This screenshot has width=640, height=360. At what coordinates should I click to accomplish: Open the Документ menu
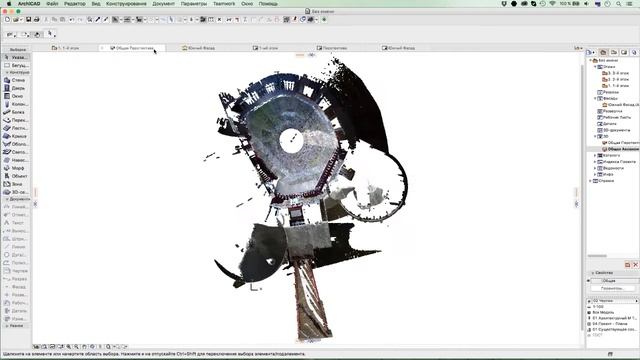[163, 4]
